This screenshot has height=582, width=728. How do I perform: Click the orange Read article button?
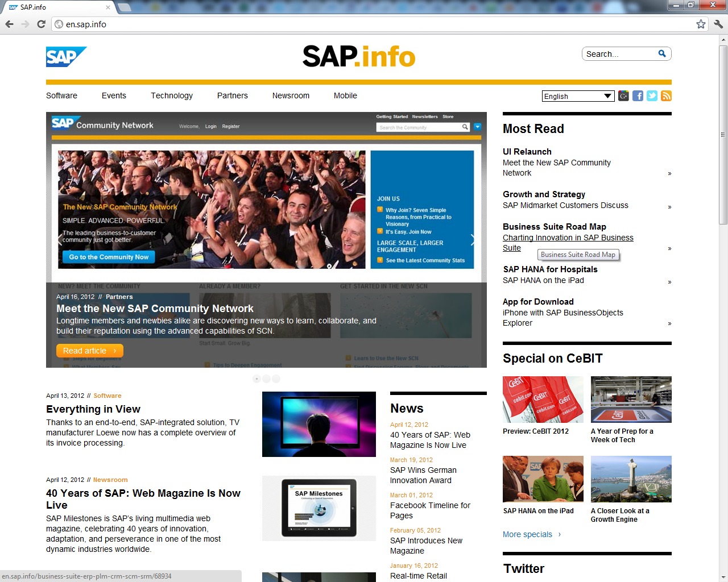[x=89, y=351]
